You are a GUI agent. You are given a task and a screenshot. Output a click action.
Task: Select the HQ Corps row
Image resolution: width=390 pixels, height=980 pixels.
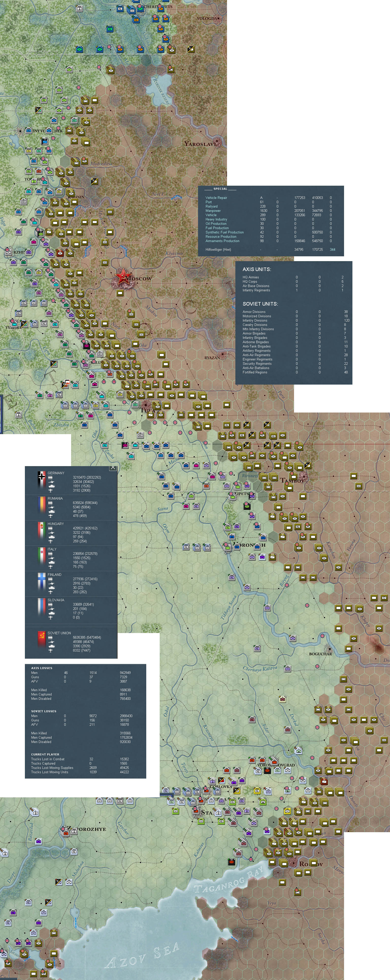pos(294,281)
